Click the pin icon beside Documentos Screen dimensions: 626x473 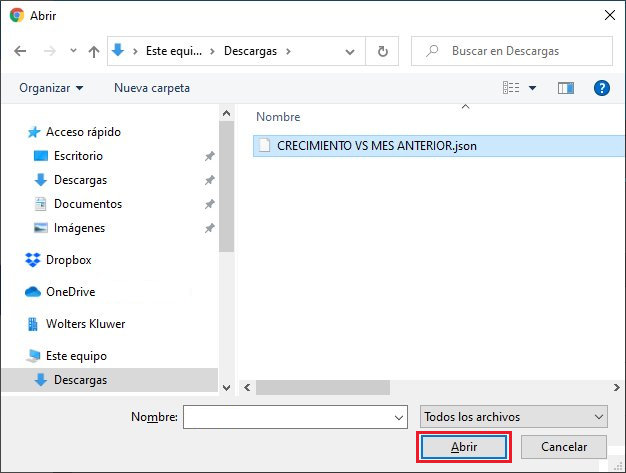[x=210, y=204]
